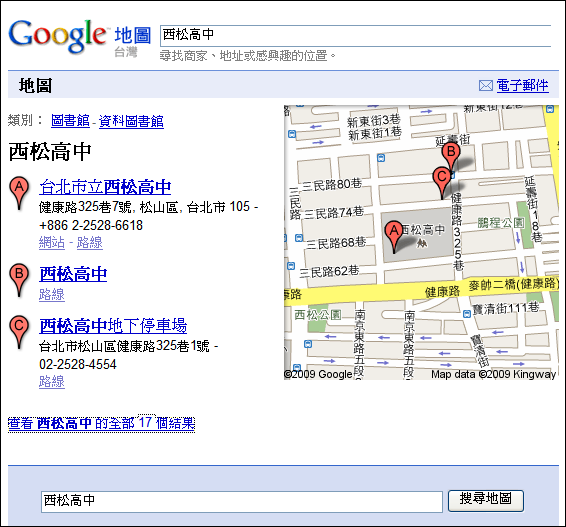The image size is (566, 527).
Task: Click 新東街1巷 label on map
Action: coord(375,133)
